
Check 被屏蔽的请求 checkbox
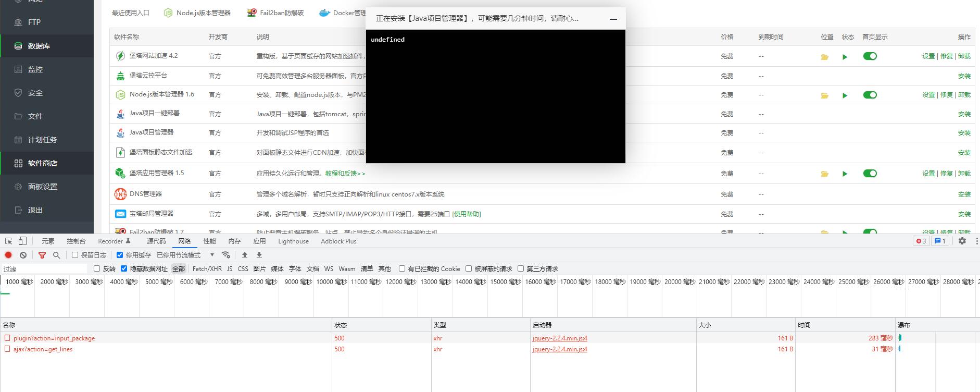tap(469, 268)
